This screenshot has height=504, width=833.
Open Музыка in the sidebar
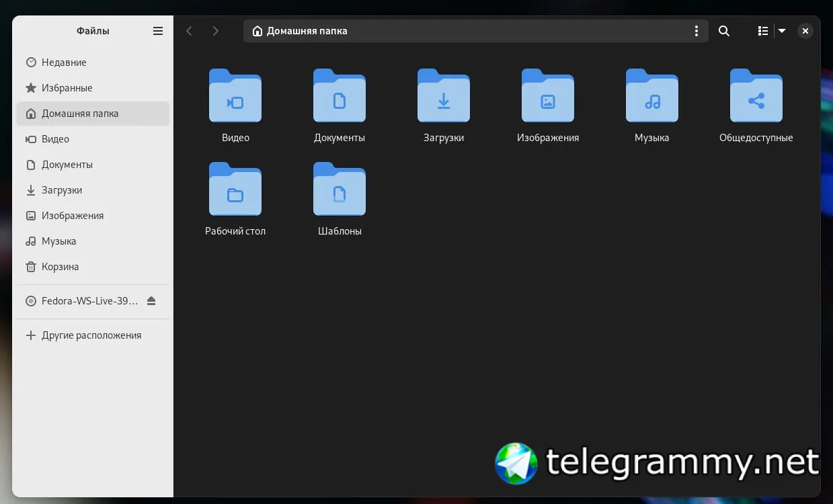coord(93,241)
